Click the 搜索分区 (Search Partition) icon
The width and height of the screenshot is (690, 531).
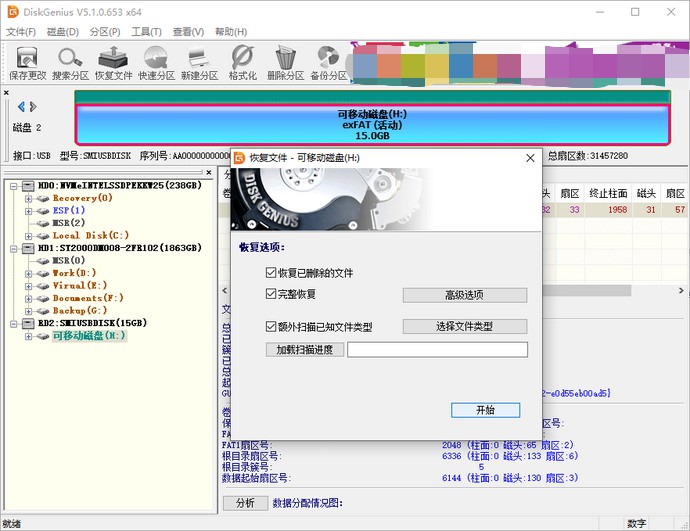pos(70,62)
